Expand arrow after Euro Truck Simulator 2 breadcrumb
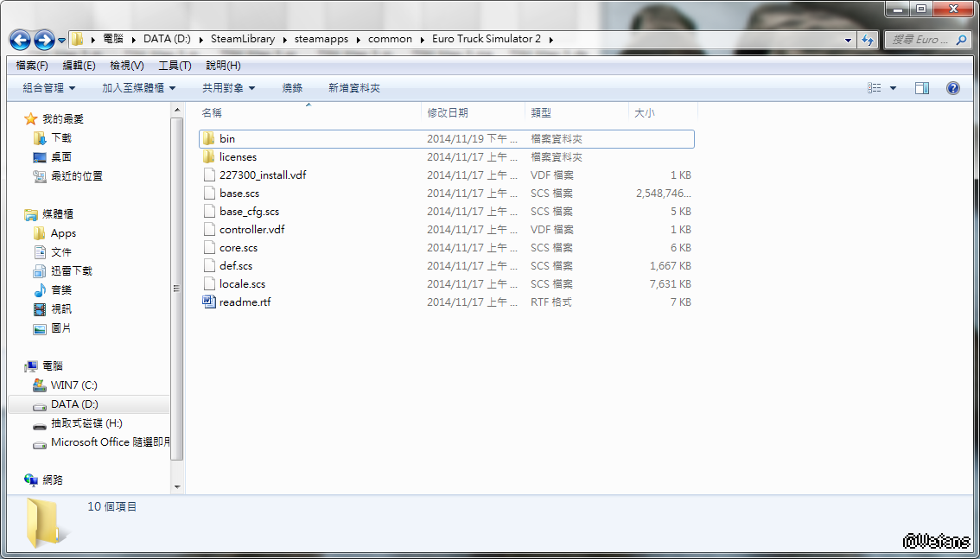 [x=550, y=40]
